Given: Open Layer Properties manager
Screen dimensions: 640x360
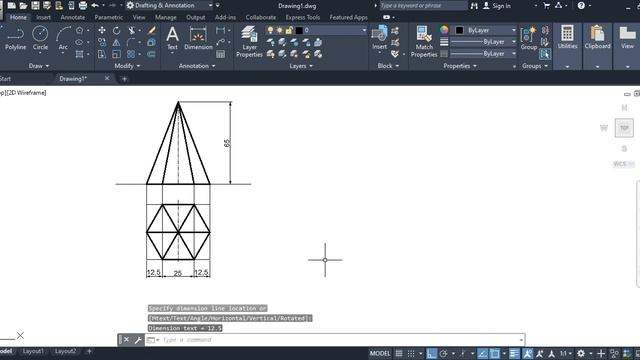Looking at the screenshot, I should pos(249,41).
